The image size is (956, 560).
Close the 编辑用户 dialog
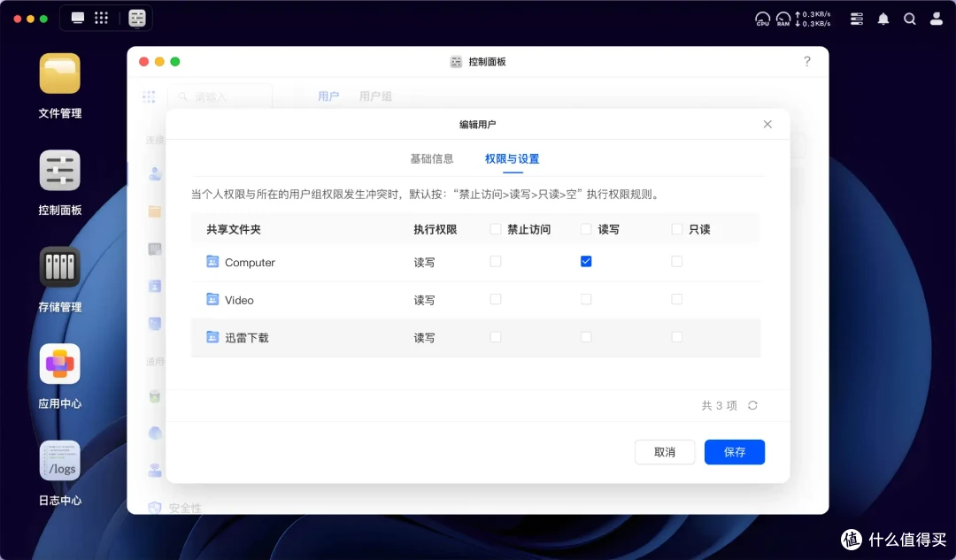point(767,125)
